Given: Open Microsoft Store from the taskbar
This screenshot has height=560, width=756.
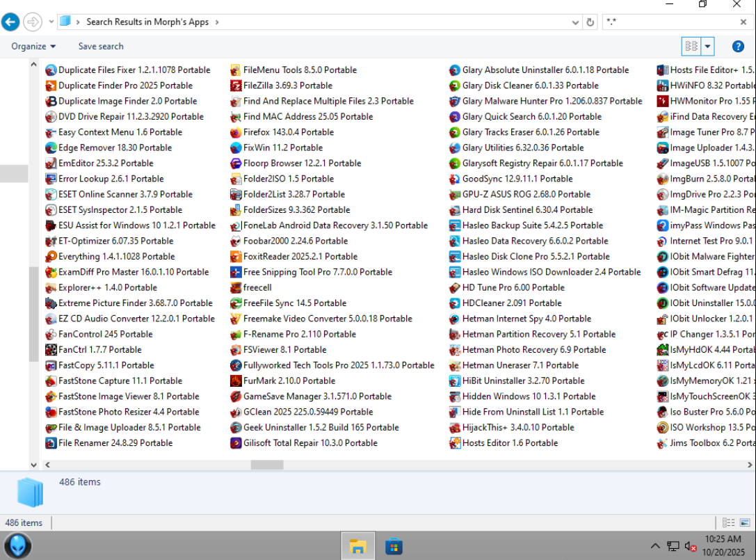Looking at the screenshot, I should click(x=394, y=547).
